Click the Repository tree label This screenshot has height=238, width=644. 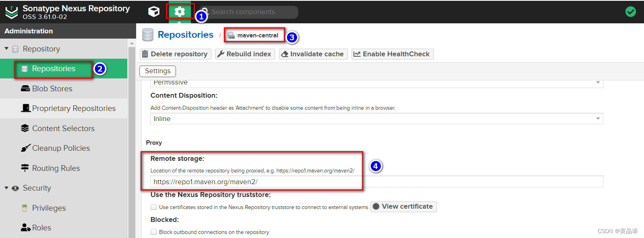click(x=41, y=49)
